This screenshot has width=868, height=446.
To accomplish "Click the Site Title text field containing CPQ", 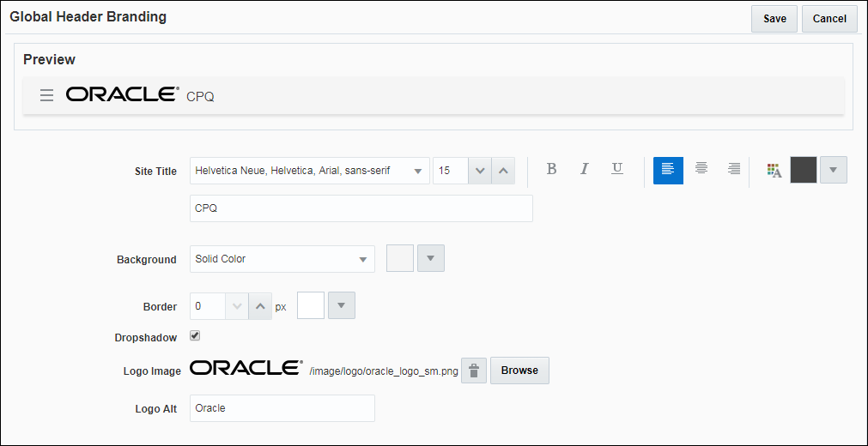I will point(361,208).
